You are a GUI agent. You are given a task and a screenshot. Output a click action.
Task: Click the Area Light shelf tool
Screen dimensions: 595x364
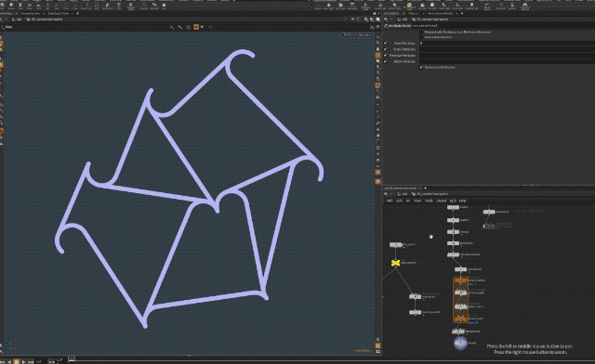[351, 6]
